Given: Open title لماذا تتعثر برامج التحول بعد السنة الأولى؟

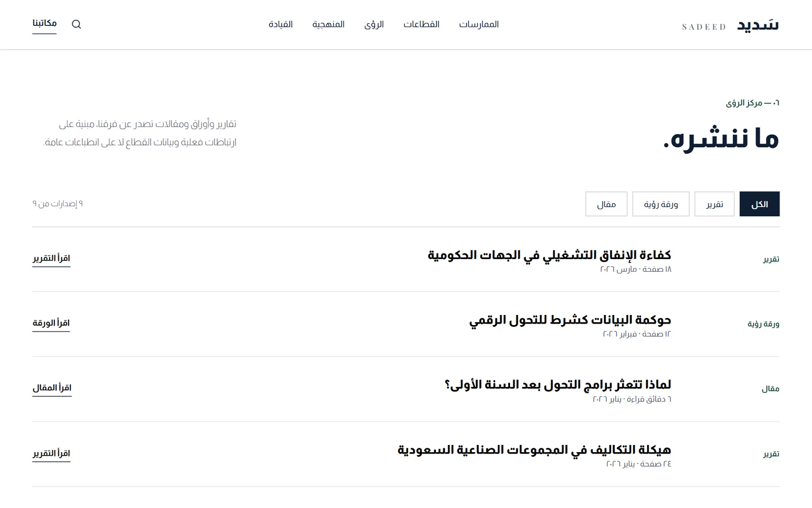Looking at the screenshot, I should (558, 385).
